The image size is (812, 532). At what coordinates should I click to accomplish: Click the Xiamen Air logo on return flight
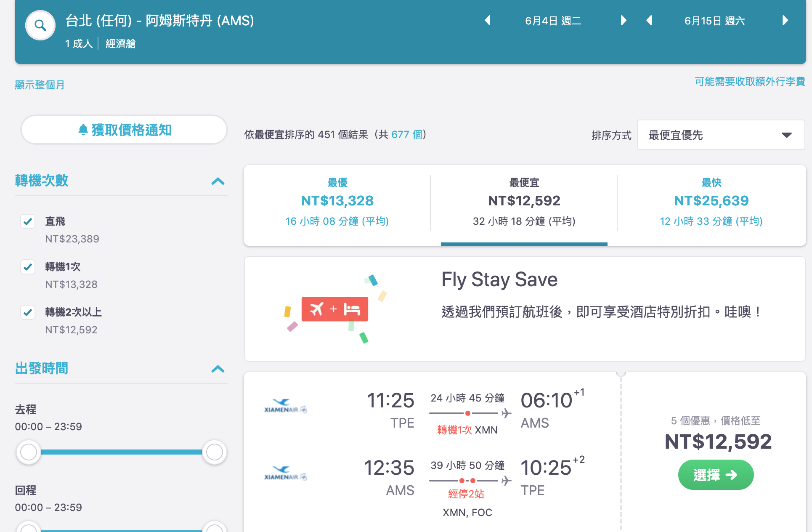click(286, 473)
